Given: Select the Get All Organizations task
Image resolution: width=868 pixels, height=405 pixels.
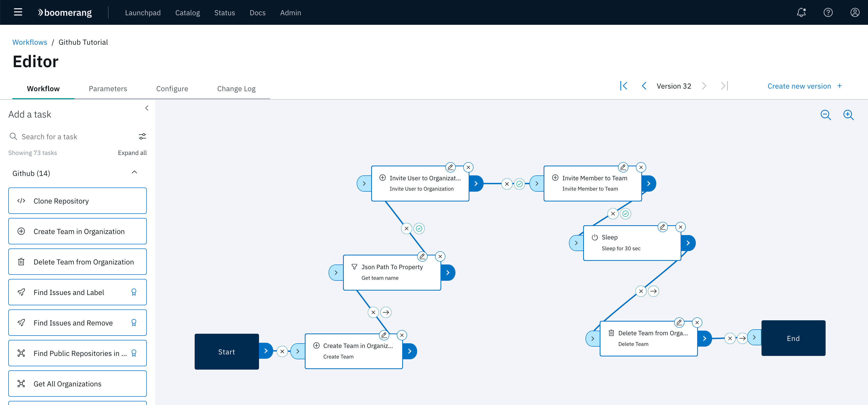Looking at the screenshot, I should coord(78,384).
